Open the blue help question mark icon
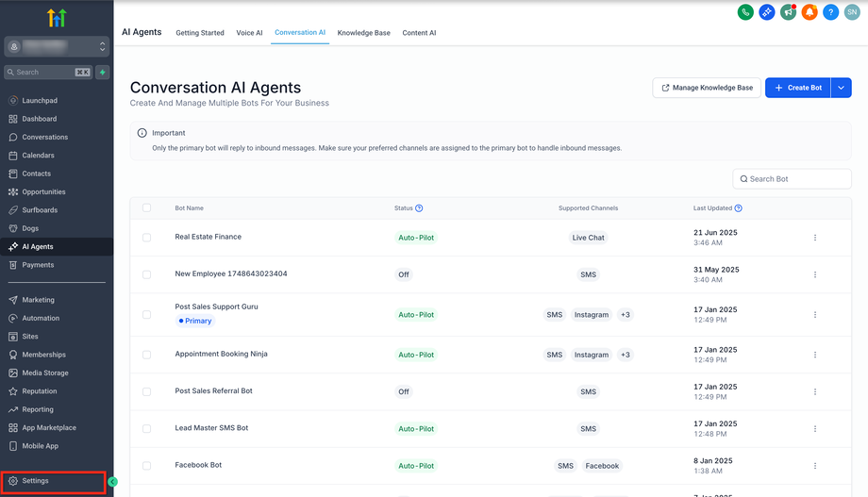 point(830,12)
